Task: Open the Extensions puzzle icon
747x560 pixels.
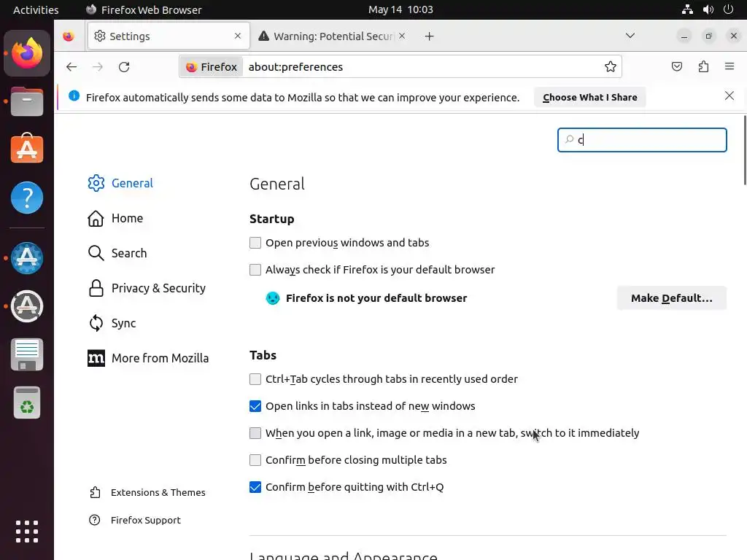Action: click(703, 67)
